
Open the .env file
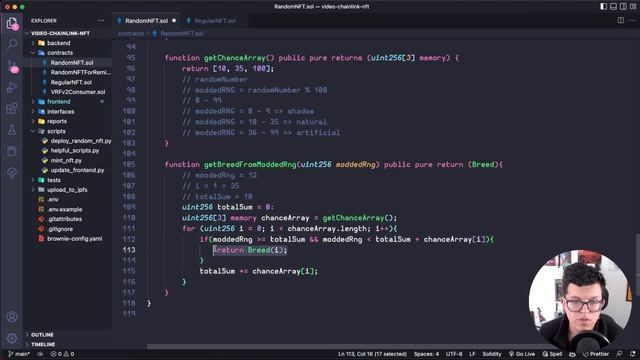click(x=53, y=200)
